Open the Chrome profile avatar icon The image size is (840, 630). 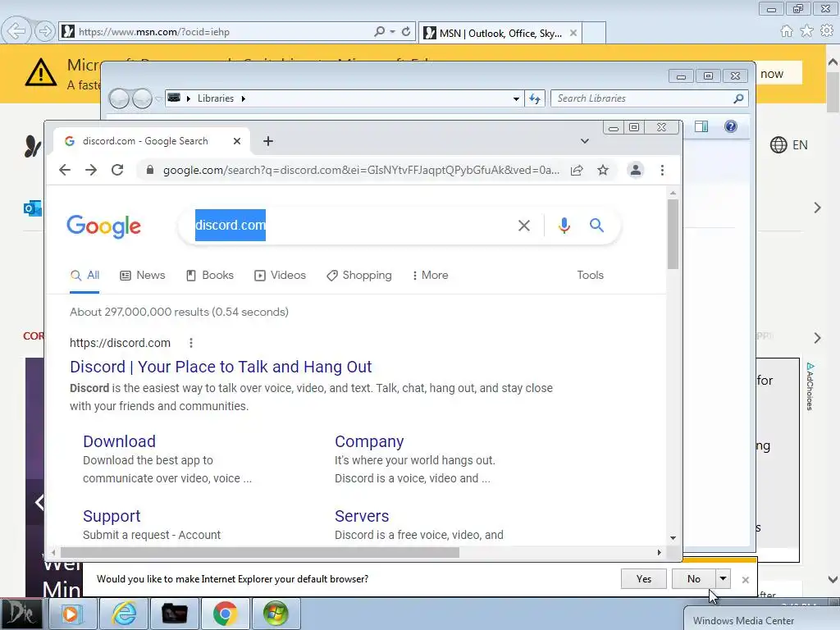[x=636, y=171]
